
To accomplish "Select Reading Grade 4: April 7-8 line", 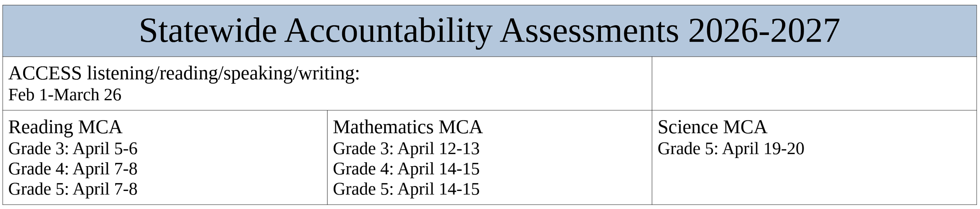I will (x=73, y=169).
